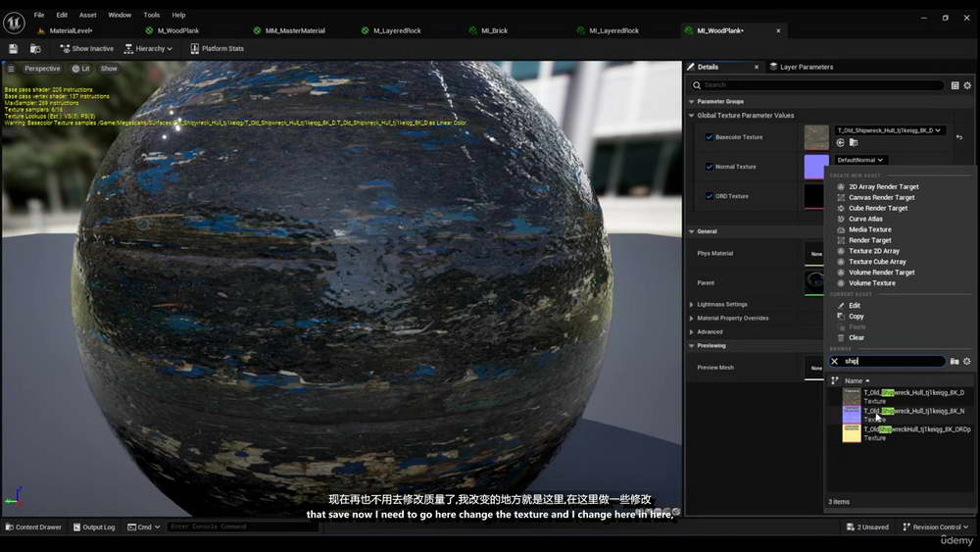Click the Save asset toolbar icon

13,49
